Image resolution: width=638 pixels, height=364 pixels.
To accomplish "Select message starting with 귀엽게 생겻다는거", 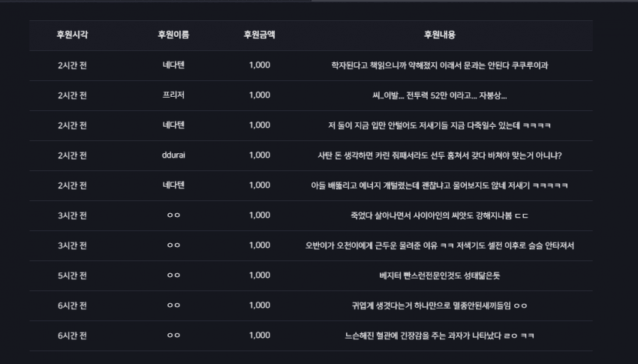I will pyautogui.click(x=439, y=306).
